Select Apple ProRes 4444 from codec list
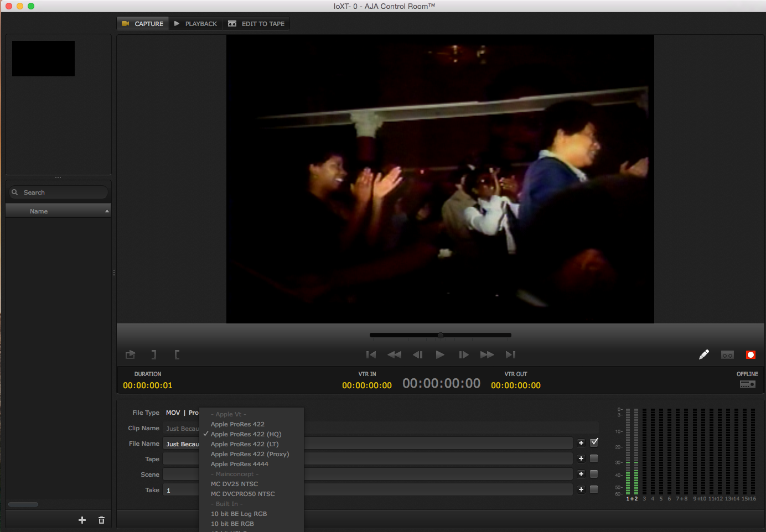 239,464
